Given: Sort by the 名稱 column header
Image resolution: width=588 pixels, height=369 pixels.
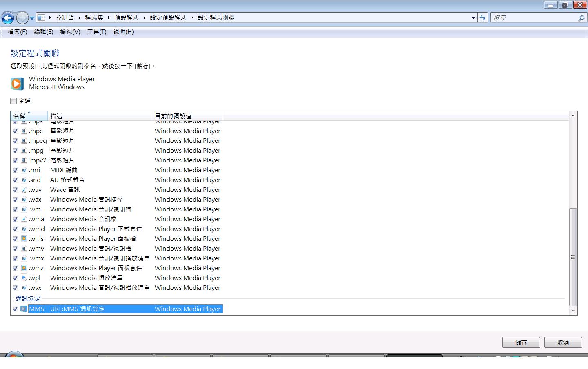Looking at the screenshot, I should 29,116.
